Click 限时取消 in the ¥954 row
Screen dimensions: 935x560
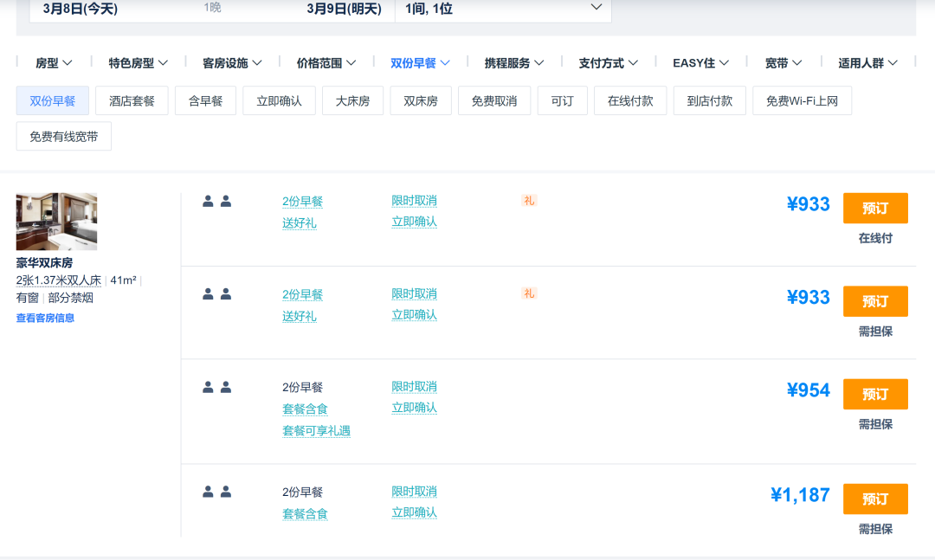[x=414, y=387]
